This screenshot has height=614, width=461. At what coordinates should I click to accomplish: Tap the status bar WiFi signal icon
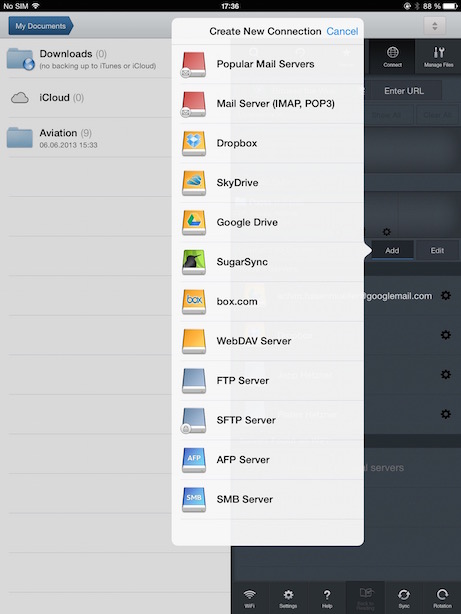(x=36, y=6)
